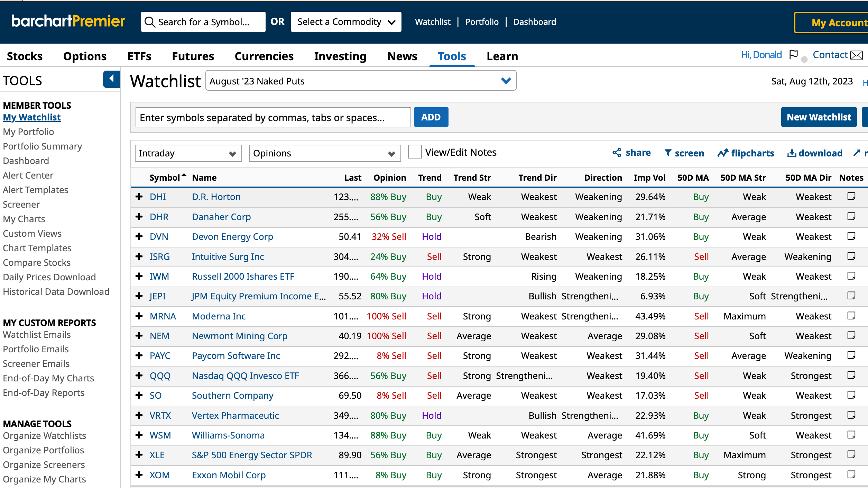The width and height of the screenshot is (868, 488).
Task: Expand the JEPI row plus icon
Action: (x=139, y=296)
